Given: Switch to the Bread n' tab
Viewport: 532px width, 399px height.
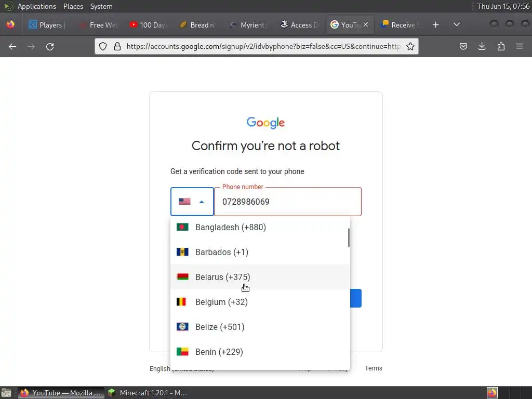Looking at the screenshot, I should tap(199, 25).
